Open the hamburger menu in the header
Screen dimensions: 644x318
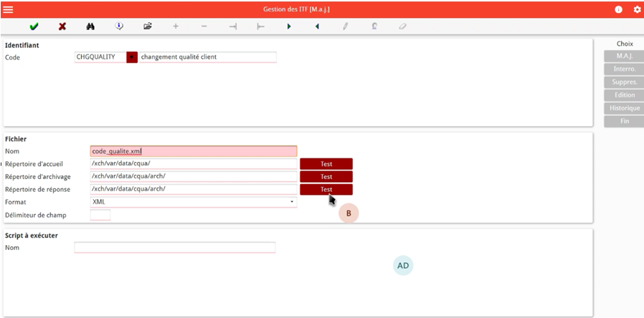click(8, 9)
